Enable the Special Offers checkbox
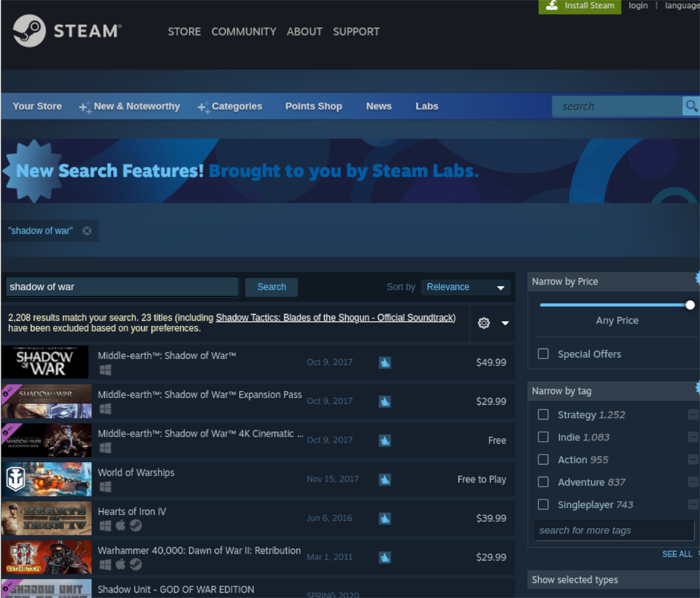The height and width of the screenshot is (598, 700). click(x=543, y=354)
